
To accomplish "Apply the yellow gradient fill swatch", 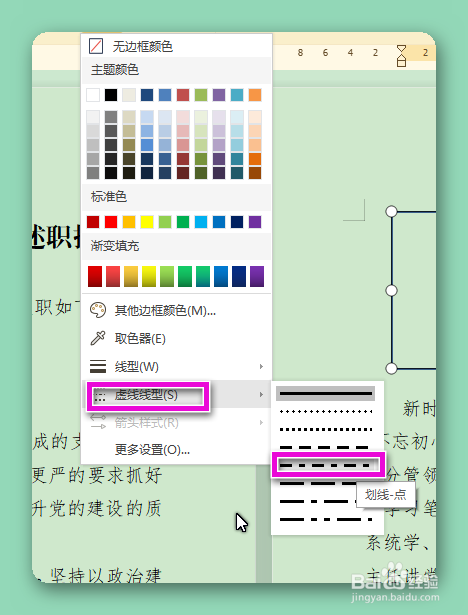I will [x=149, y=276].
